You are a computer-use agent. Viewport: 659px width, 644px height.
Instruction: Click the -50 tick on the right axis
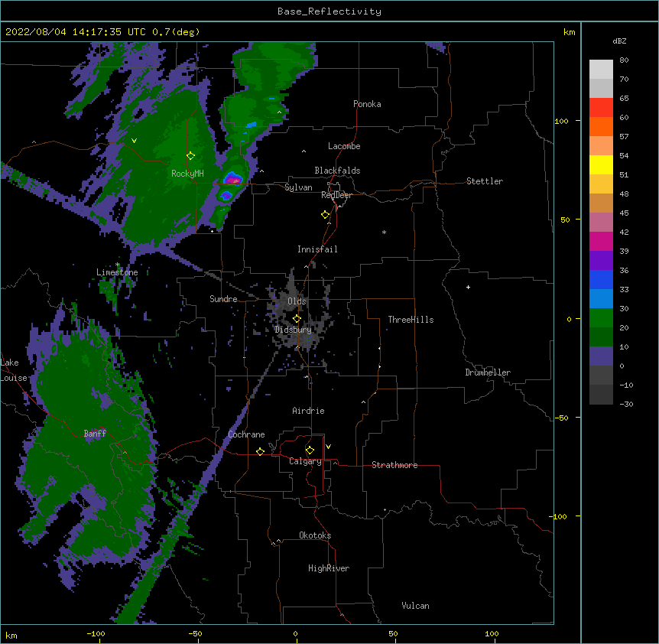tap(561, 418)
